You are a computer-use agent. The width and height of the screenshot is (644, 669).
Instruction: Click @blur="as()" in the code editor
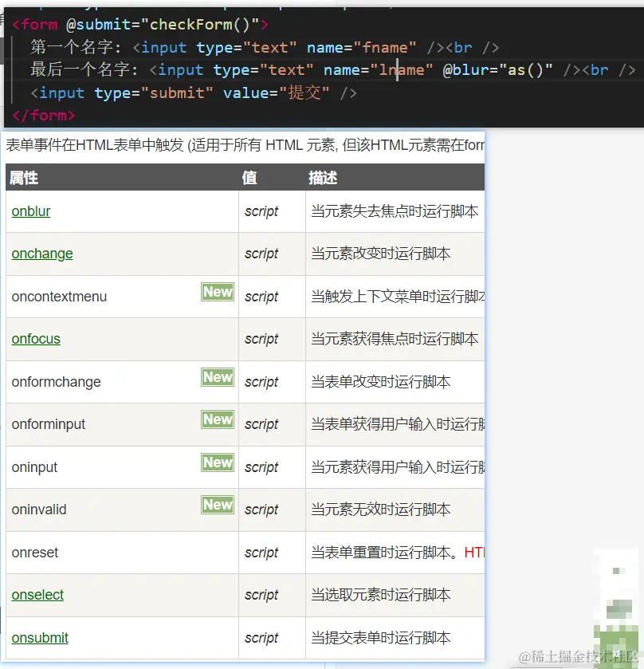pos(497,69)
